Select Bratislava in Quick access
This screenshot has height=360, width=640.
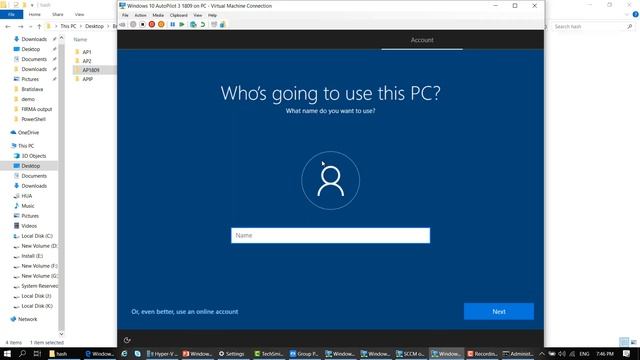(x=32, y=89)
